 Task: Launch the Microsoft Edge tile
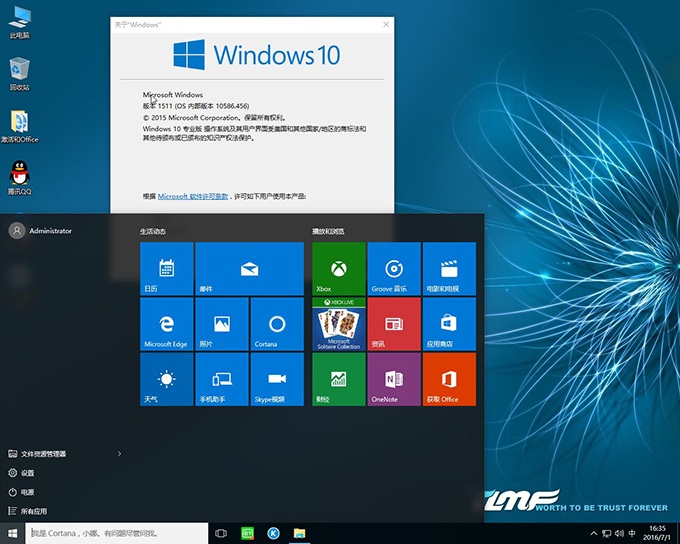pos(166,323)
